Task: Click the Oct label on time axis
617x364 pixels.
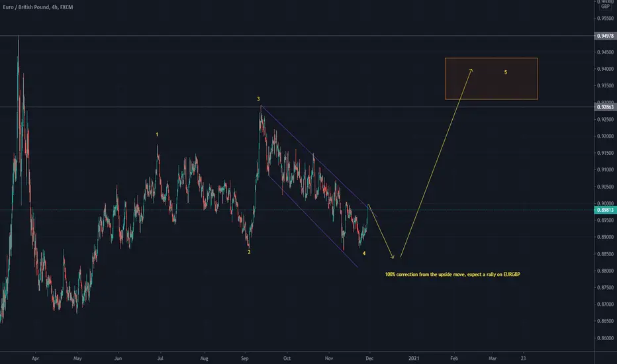Action: click(287, 359)
